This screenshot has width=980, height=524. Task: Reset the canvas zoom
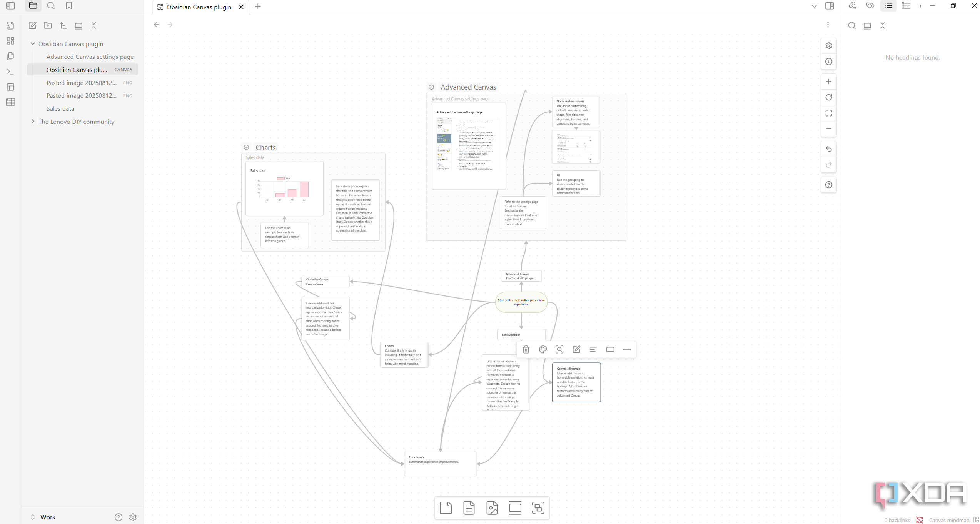[829, 97]
